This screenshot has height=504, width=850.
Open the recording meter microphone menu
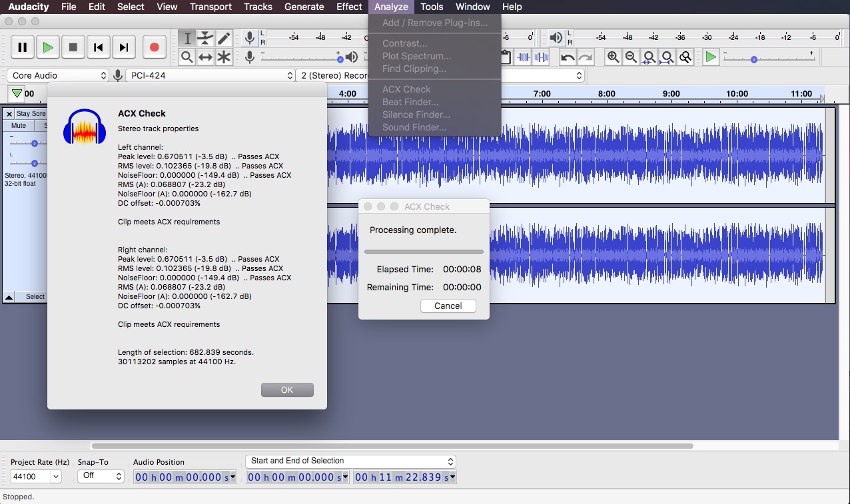[250, 38]
